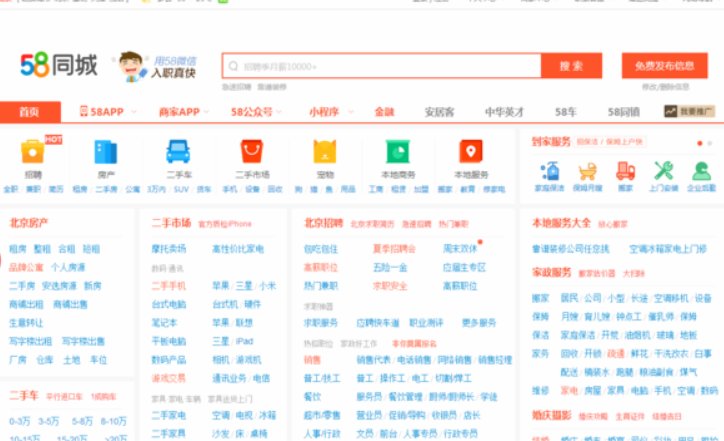This screenshot has height=441, width=724.
Task: Click the 58同城 logo
Action: click(59, 65)
